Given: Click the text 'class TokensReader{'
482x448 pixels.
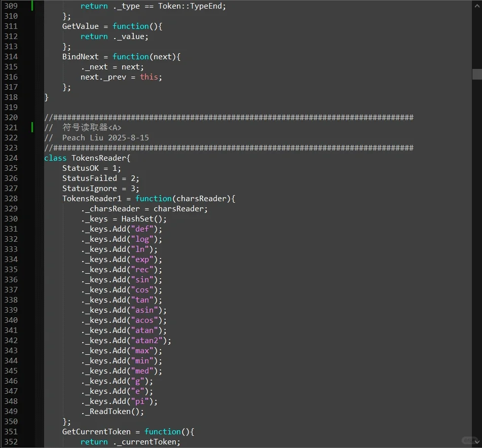Looking at the screenshot, I should 87,158.
